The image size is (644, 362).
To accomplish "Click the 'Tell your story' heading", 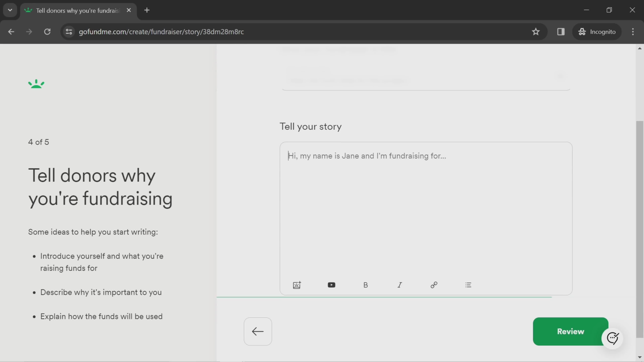I will click(x=310, y=126).
